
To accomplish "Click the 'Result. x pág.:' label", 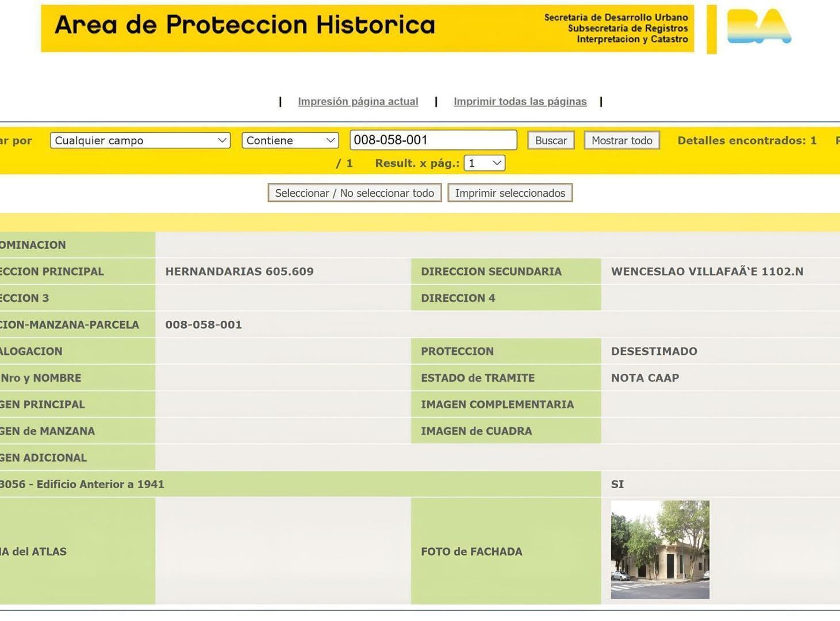I will 417,163.
